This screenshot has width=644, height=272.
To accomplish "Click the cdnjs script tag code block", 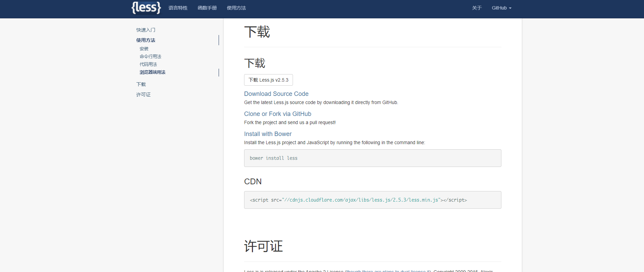I will (373, 200).
